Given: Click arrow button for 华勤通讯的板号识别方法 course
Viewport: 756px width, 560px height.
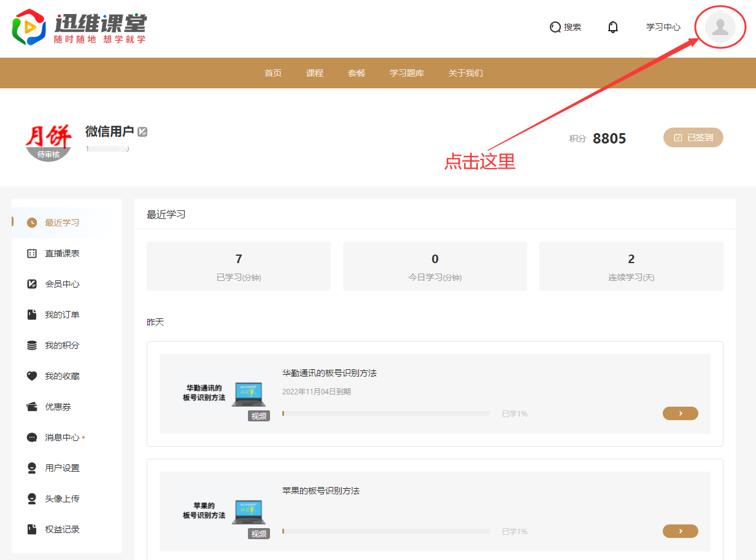Looking at the screenshot, I should [x=681, y=413].
